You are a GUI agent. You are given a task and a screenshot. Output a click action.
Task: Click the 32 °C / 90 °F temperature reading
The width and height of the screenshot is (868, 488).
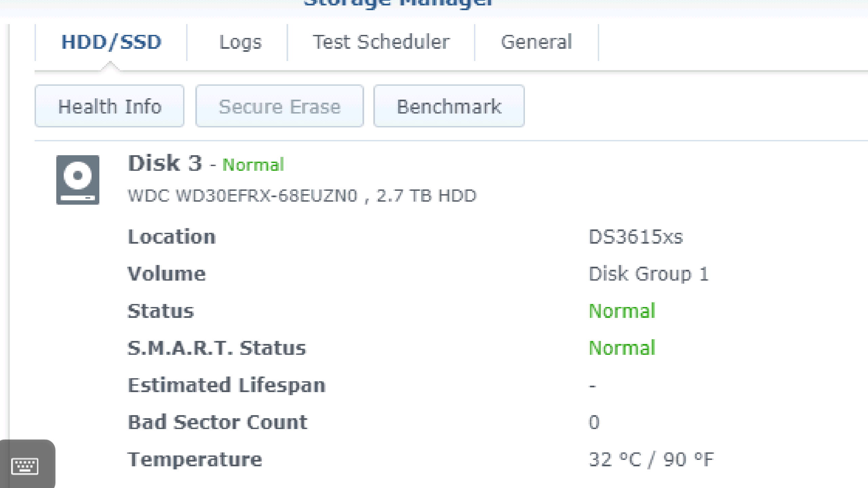651,460
